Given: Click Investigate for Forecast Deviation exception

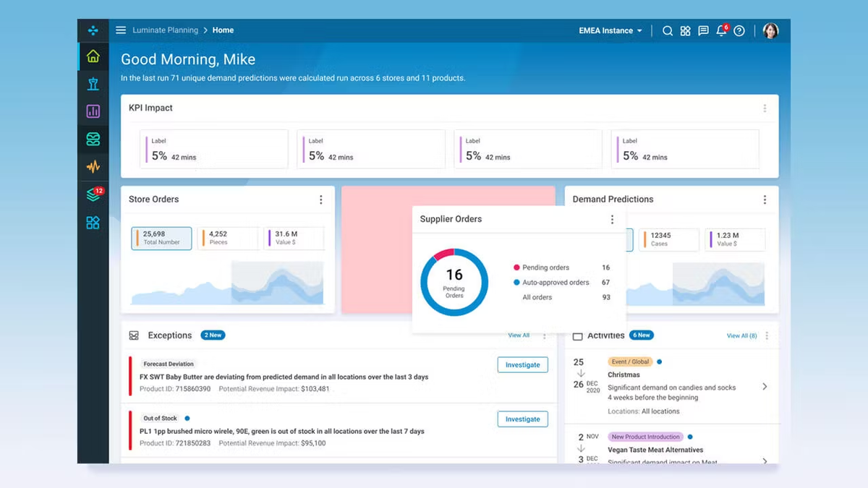Looking at the screenshot, I should (522, 365).
